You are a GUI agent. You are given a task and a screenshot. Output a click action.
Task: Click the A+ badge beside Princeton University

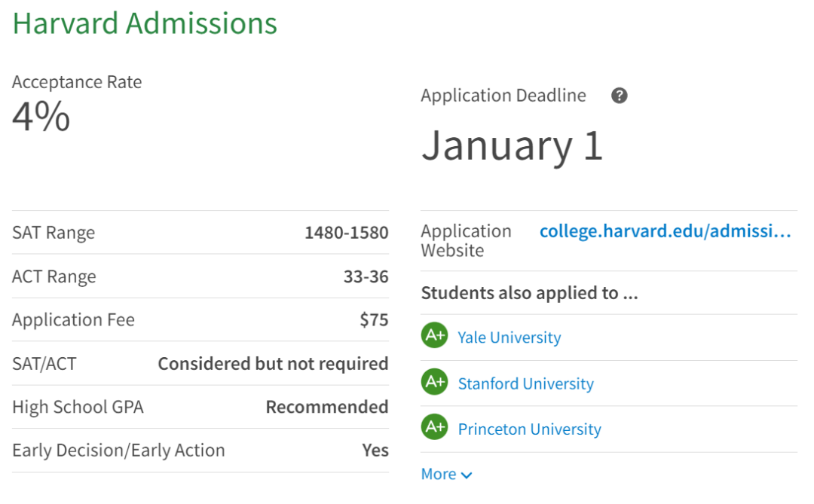tap(434, 428)
